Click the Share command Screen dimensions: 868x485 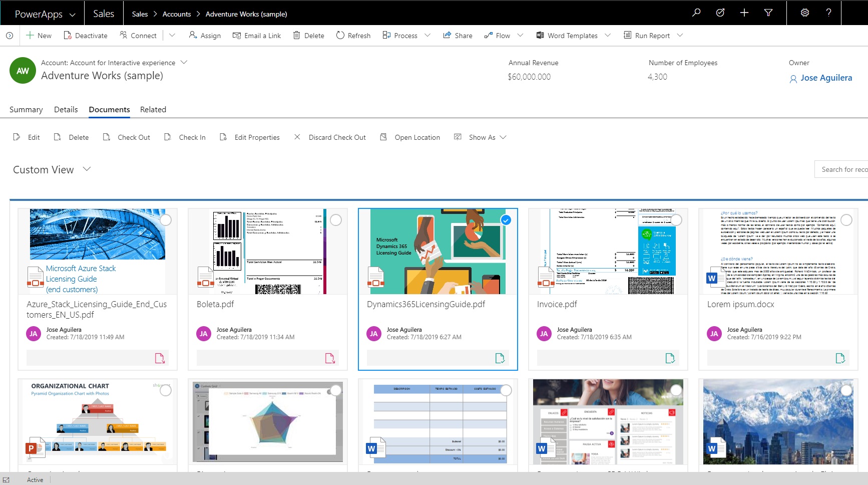(x=458, y=36)
